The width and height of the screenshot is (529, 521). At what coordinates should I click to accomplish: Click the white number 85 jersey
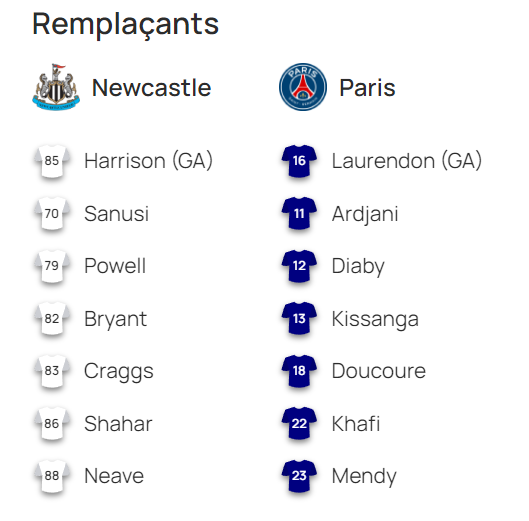point(52,161)
